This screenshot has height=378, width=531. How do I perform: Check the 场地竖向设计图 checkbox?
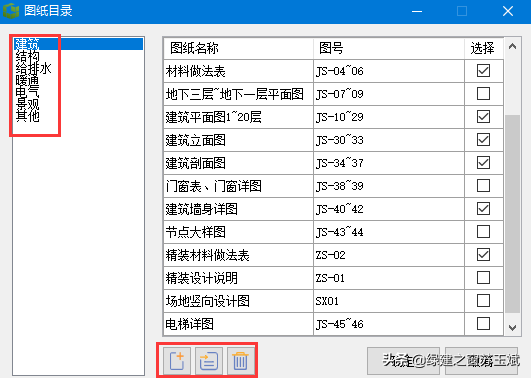pyautogui.click(x=483, y=301)
